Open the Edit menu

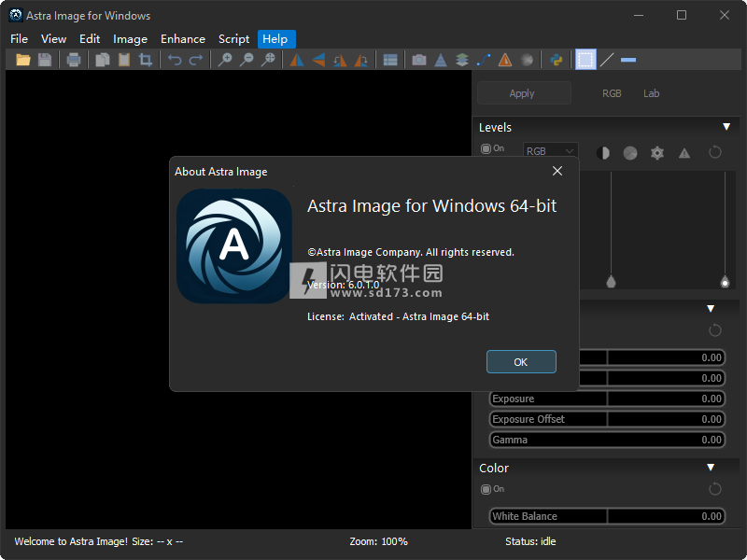(90, 39)
